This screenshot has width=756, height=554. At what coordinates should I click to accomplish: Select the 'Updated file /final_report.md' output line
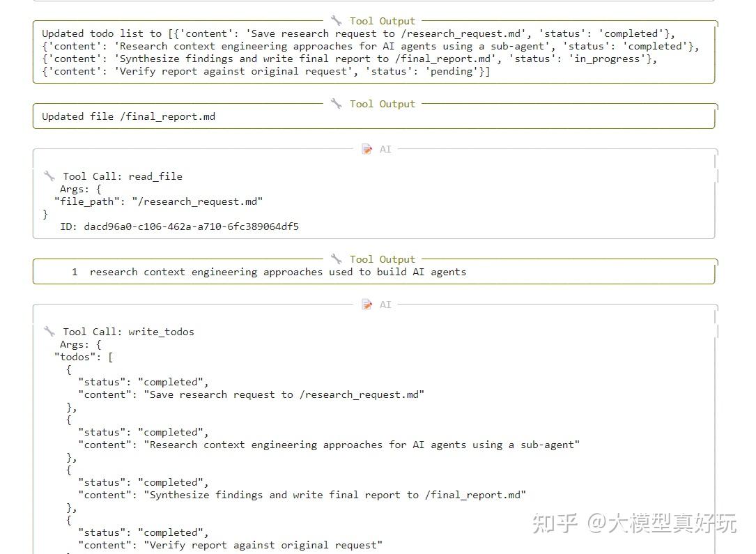point(128,116)
